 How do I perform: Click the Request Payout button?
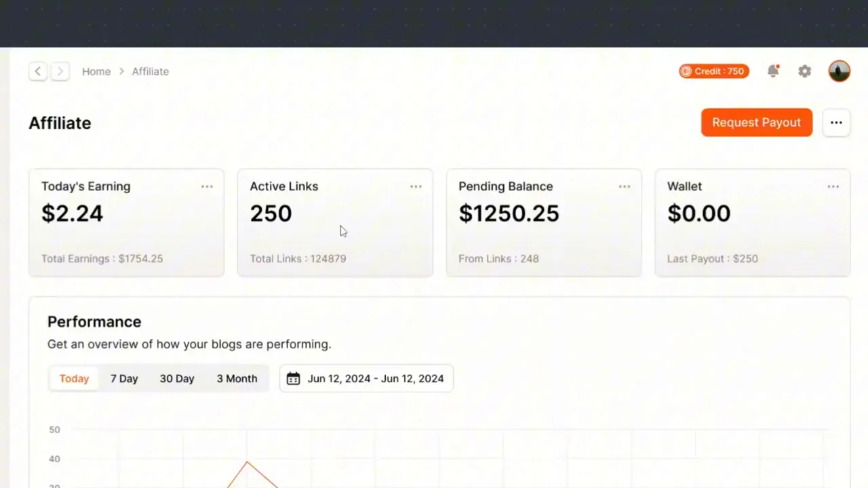click(x=756, y=123)
